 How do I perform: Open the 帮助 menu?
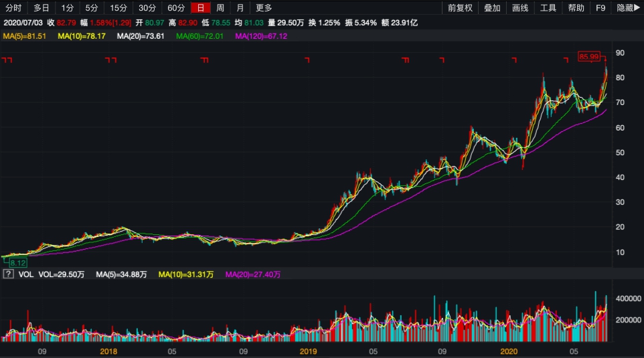click(x=576, y=8)
